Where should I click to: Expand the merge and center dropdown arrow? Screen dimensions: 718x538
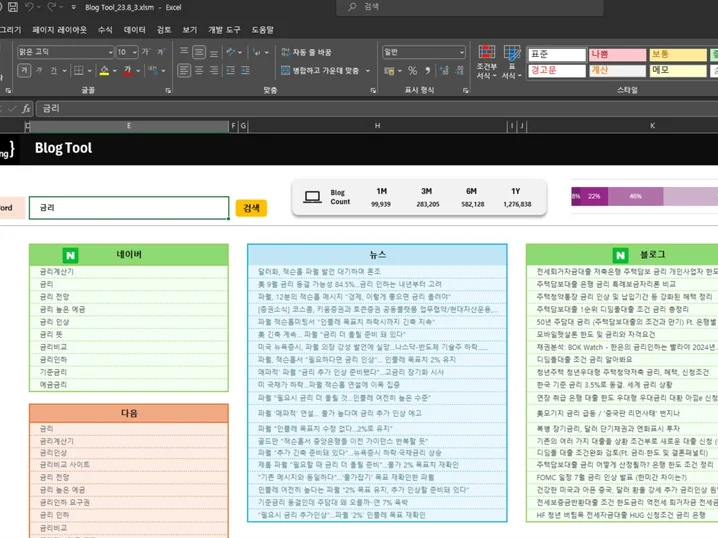368,71
